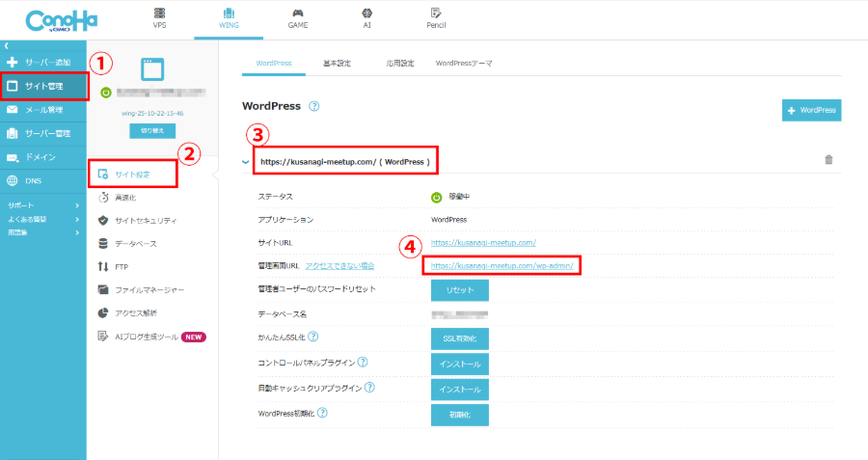Click help icon beside コントロールパネルプラグイン

point(363,363)
